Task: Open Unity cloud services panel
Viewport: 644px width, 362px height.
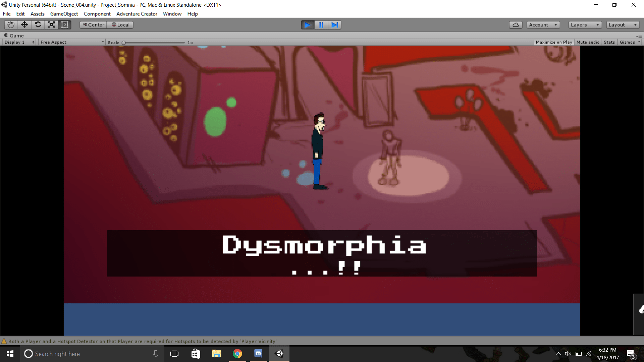Action: coord(516,25)
